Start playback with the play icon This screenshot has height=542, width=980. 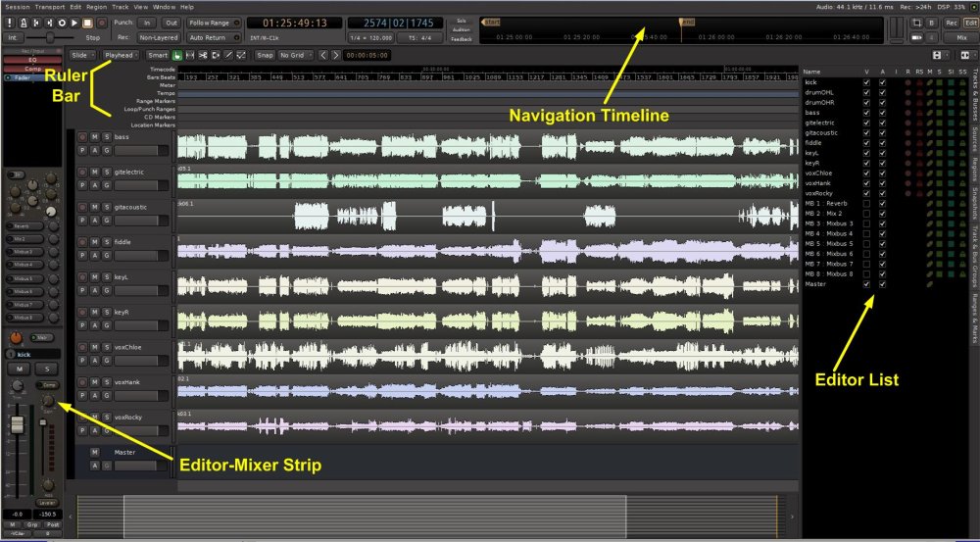pyautogui.click(x=75, y=23)
